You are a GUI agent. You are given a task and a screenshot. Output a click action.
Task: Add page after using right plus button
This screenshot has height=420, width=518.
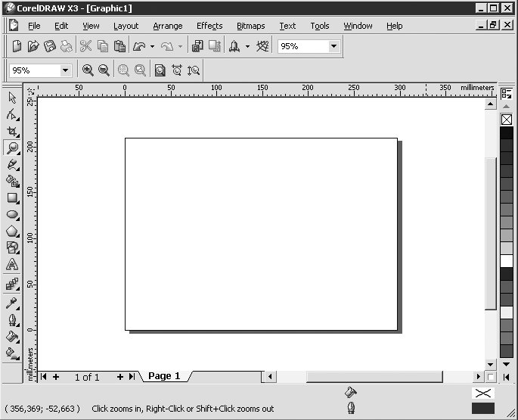click(x=120, y=377)
